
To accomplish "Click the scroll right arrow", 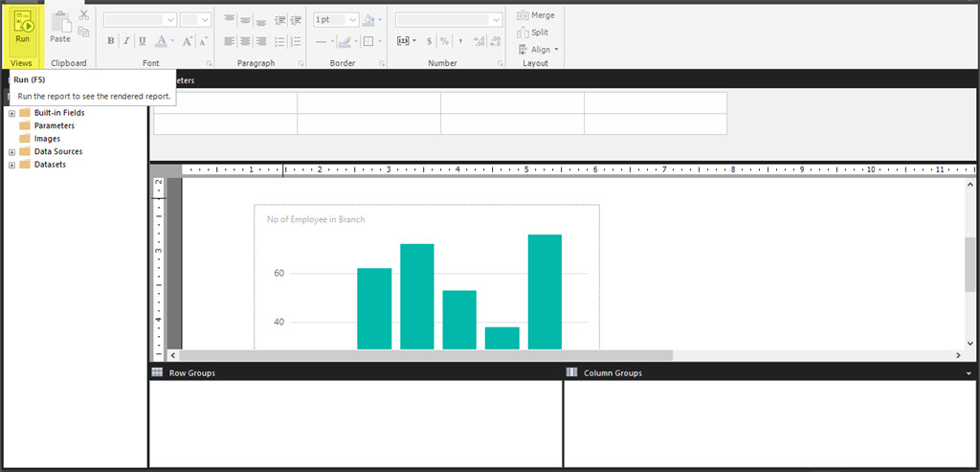I will click(957, 355).
